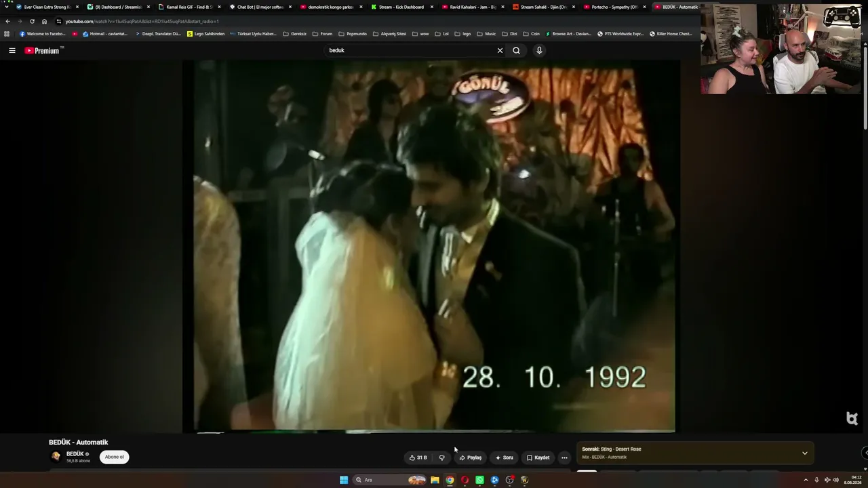Viewport: 868px width, 488px height.
Task: Subscribe using the Abone ol button
Action: pos(114,457)
